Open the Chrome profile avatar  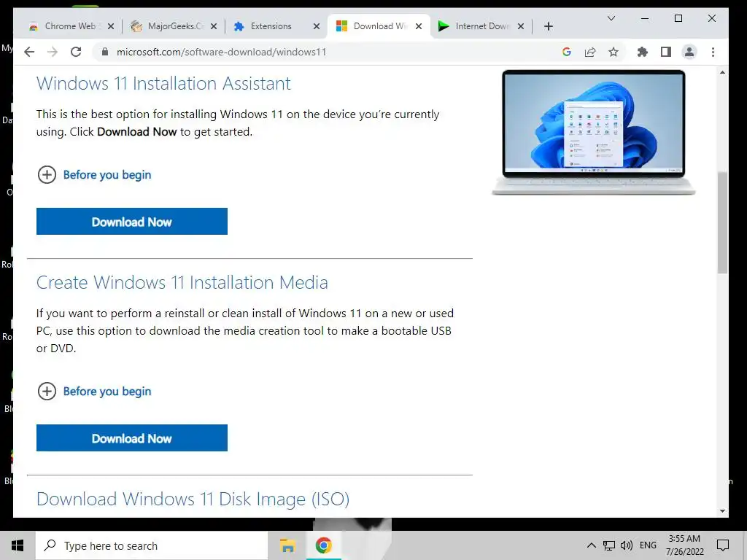coord(689,52)
